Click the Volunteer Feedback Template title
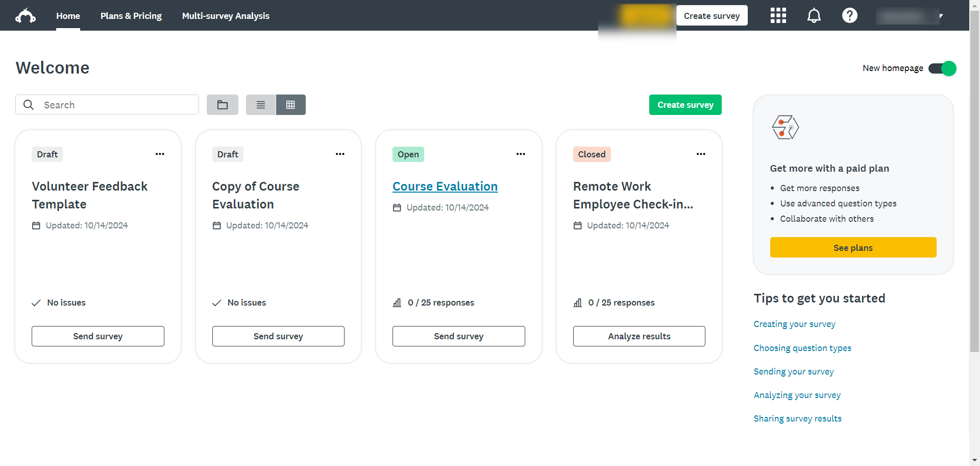The width and height of the screenshot is (980, 466). 90,195
